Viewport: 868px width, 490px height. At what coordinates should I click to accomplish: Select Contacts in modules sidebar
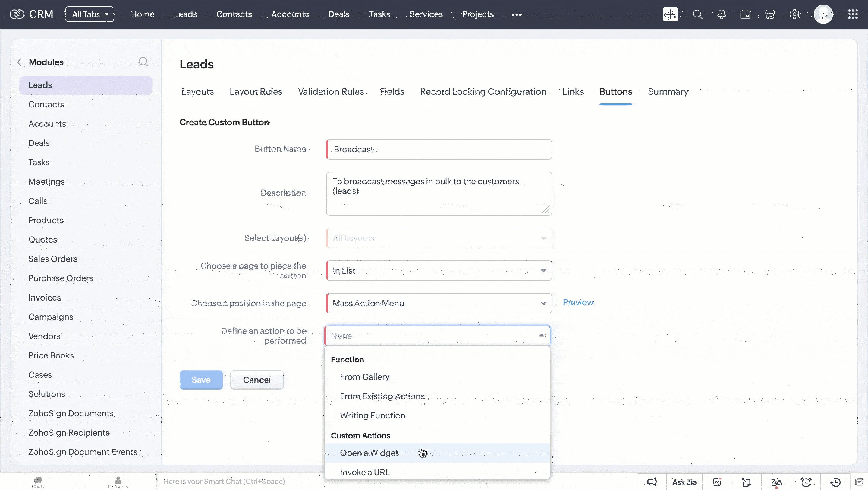(x=46, y=104)
